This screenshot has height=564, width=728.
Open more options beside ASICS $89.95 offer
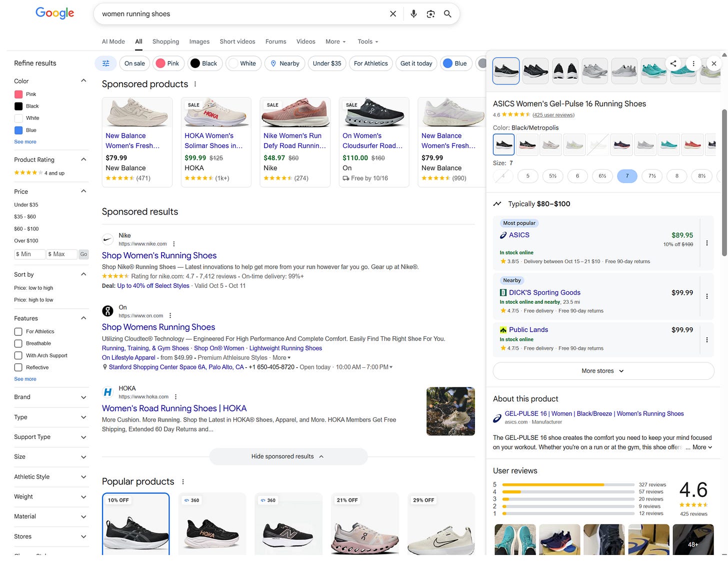(x=707, y=243)
